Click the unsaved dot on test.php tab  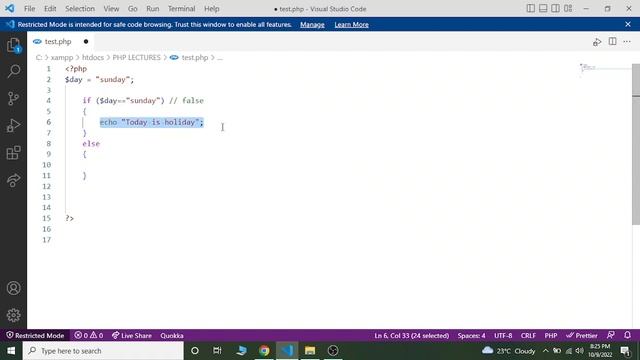86,42
